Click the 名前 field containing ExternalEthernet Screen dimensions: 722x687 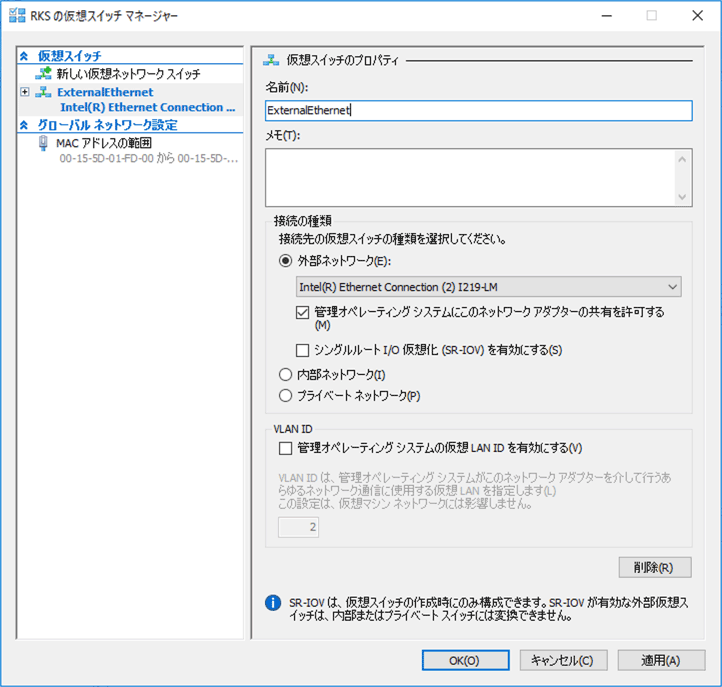coord(478,111)
